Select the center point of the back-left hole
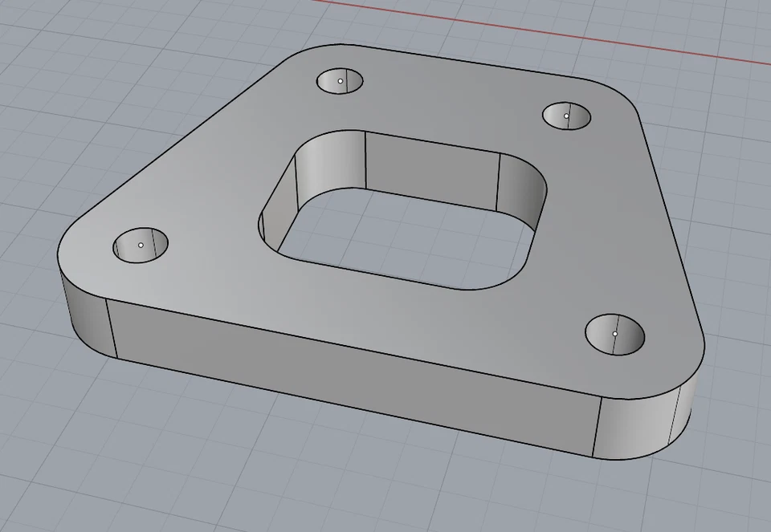 pos(341,81)
